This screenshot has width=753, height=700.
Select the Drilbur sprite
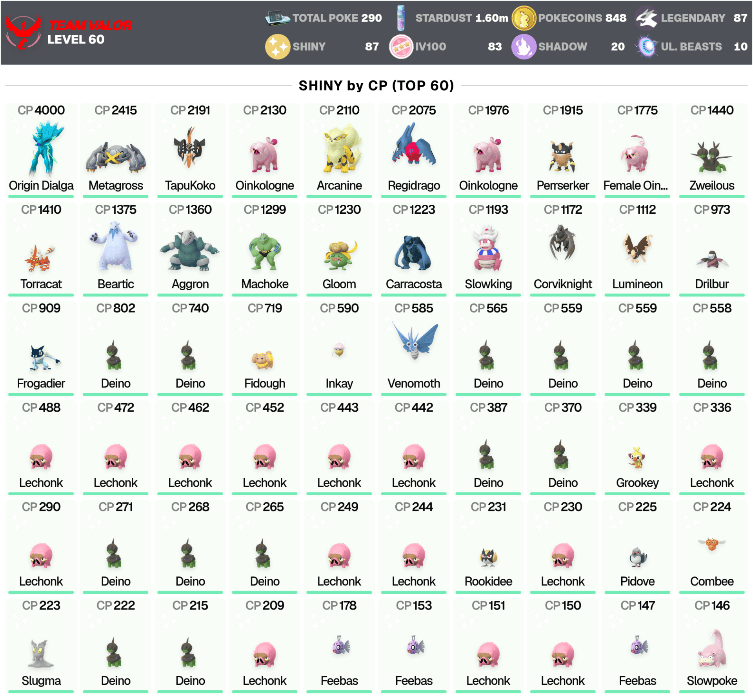712,259
